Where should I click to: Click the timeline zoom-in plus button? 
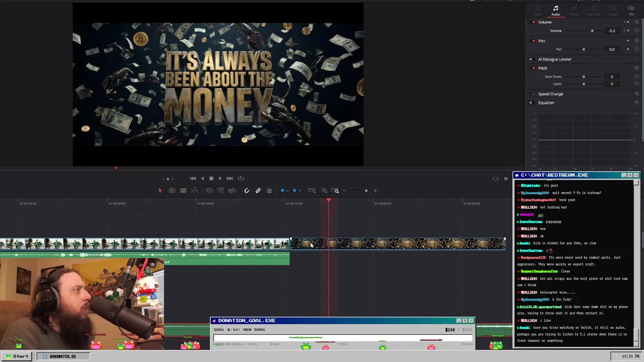[x=375, y=191]
